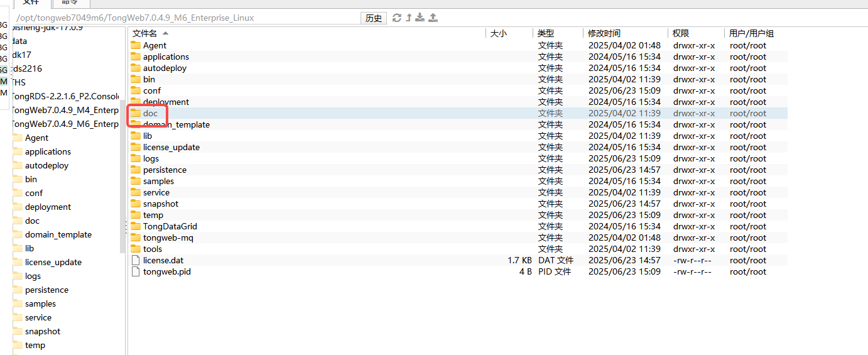Screen dimensions: 868x355
Task: Go to parent directory with the up arrow
Action: pyautogui.click(x=408, y=18)
